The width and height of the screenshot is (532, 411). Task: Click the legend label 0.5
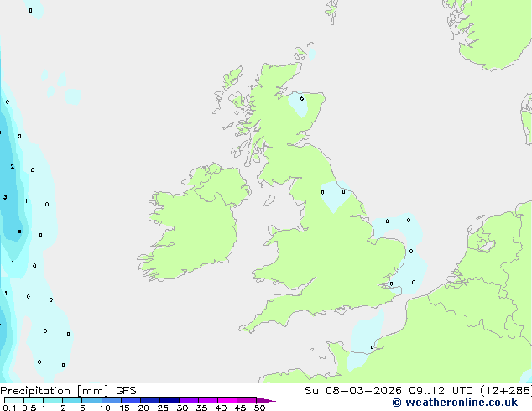(29, 408)
